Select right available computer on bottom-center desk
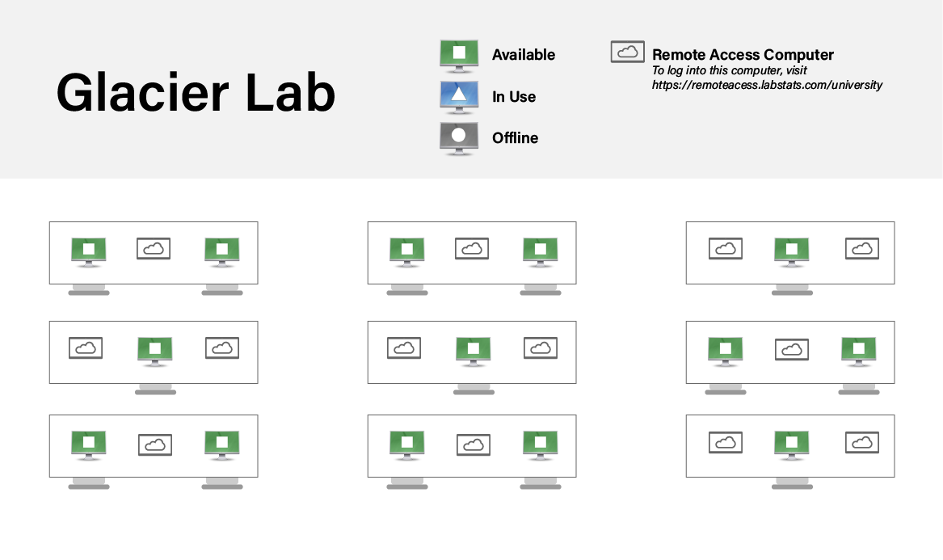This screenshot has width=943, height=560. (x=541, y=445)
